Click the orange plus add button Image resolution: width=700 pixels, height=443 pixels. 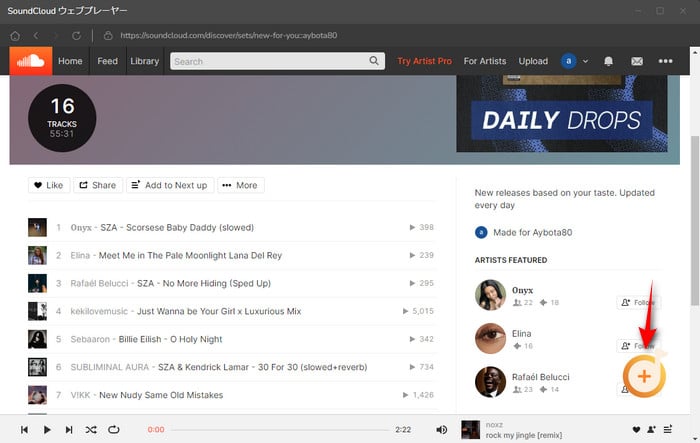[644, 376]
